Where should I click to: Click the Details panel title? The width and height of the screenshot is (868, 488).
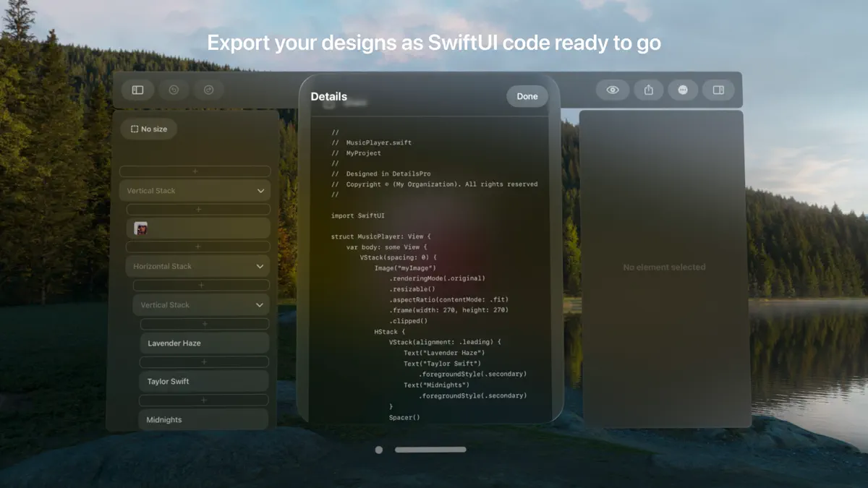point(329,95)
